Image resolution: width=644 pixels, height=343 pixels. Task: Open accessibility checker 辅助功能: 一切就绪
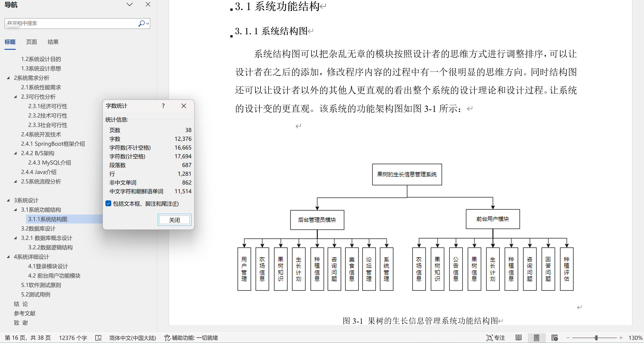(x=191, y=338)
